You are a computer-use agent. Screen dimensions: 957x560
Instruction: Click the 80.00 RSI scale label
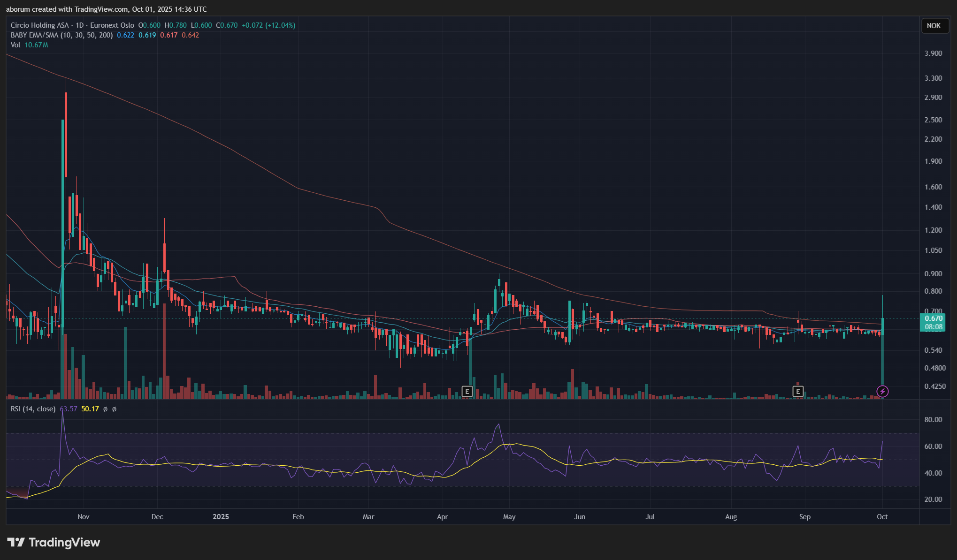[933, 420]
